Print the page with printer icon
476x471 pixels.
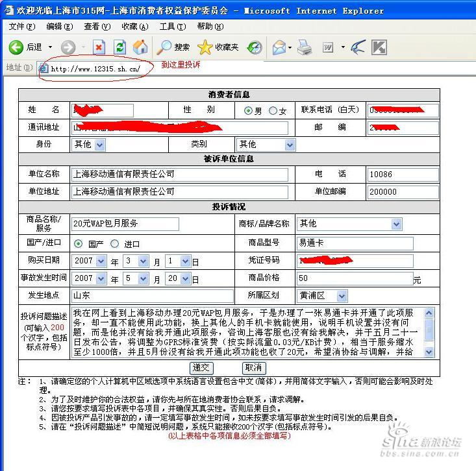(x=305, y=47)
